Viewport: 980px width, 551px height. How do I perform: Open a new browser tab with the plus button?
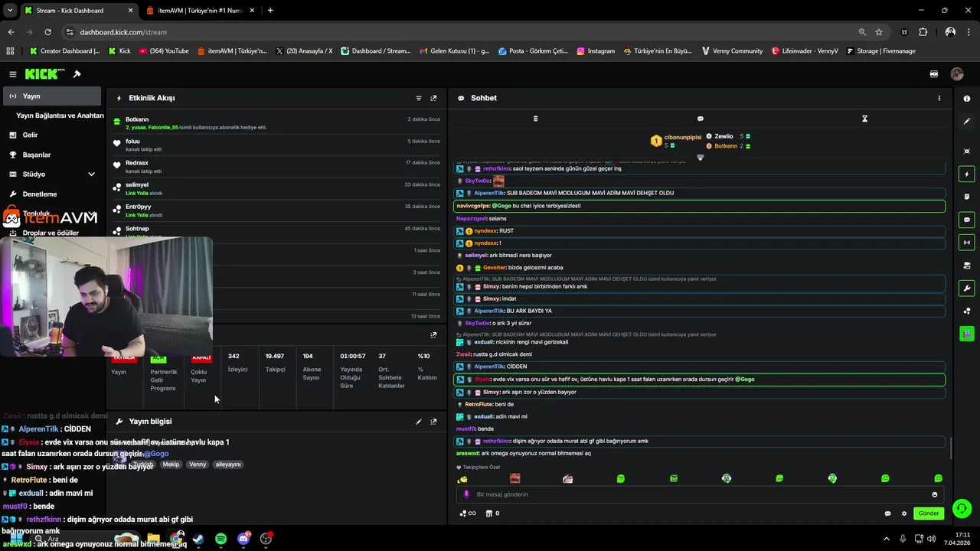point(270,11)
